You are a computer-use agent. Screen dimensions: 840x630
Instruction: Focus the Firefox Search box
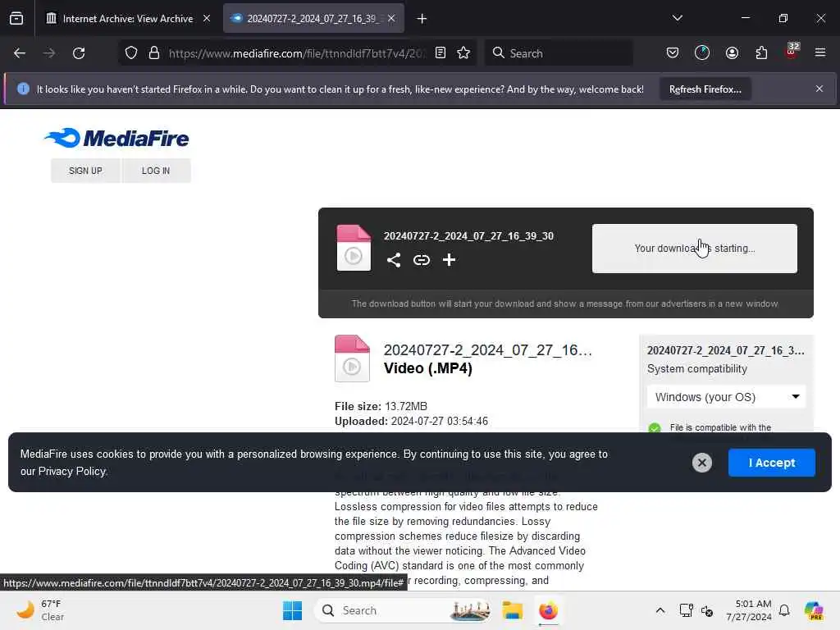pyautogui.click(x=559, y=53)
